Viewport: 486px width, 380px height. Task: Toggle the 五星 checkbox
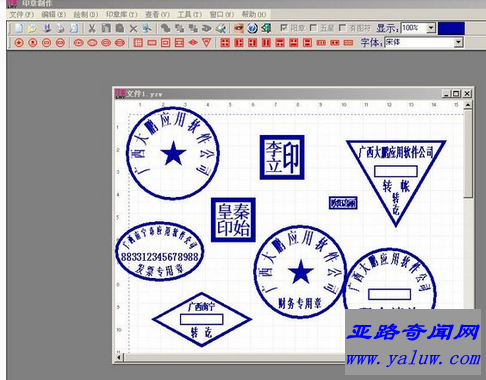tap(313, 28)
